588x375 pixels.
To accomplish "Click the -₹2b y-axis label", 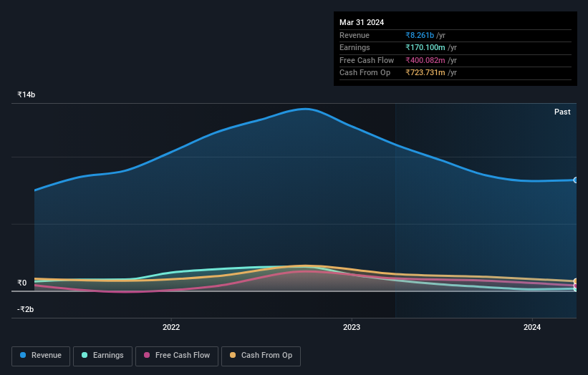I will coord(26,309).
